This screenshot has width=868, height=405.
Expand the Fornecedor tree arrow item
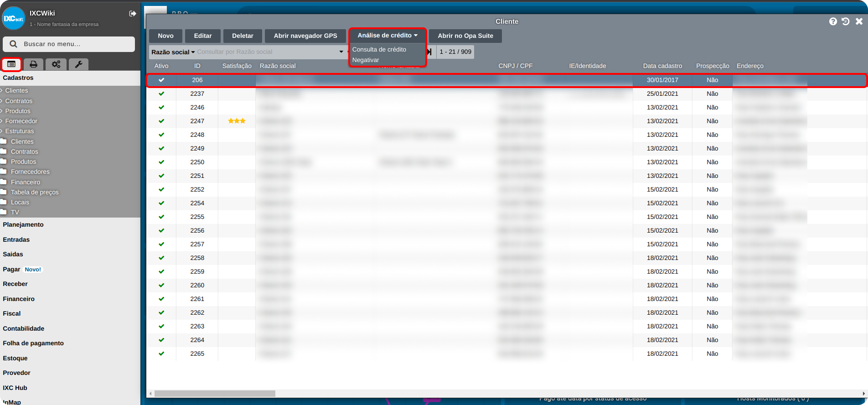(2, 121)
